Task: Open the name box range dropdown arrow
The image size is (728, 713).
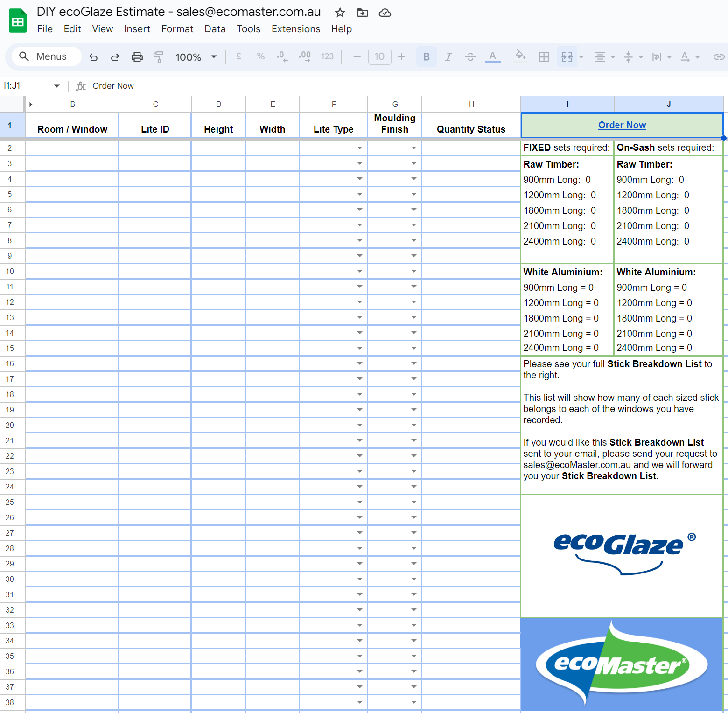Action: [x=56, y=86]
